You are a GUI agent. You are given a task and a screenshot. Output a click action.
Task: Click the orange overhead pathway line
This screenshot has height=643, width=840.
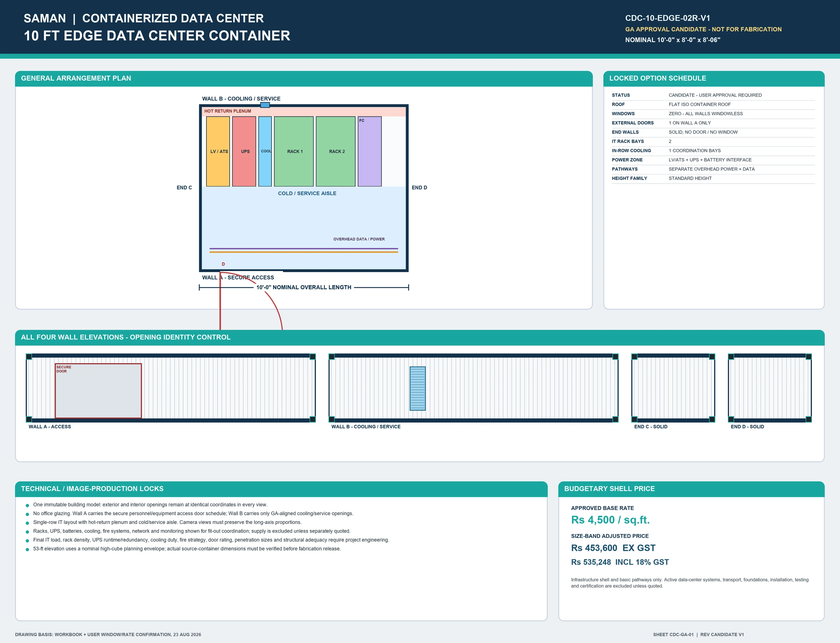(x=304, y=252)
